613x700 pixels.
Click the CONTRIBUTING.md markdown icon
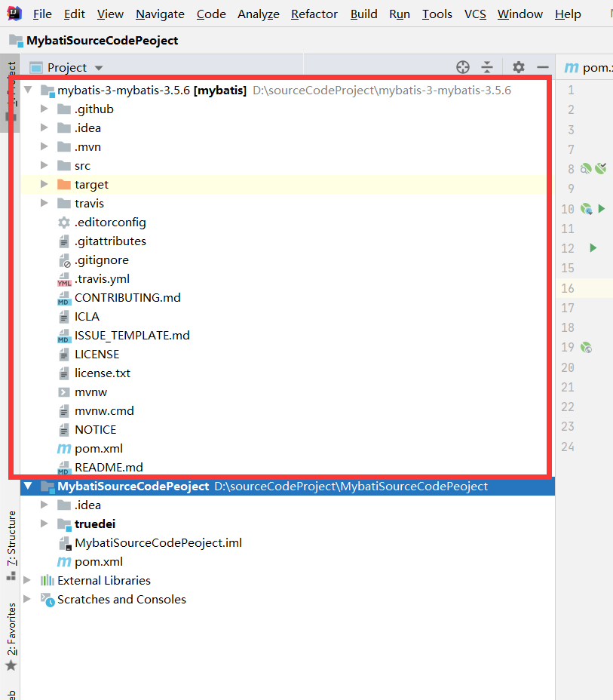pos(64,298)
